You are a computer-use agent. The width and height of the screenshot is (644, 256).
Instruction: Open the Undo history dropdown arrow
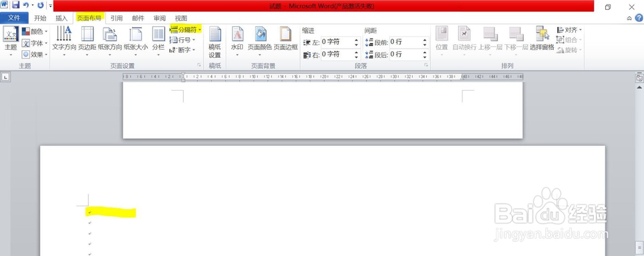[32, 6]
